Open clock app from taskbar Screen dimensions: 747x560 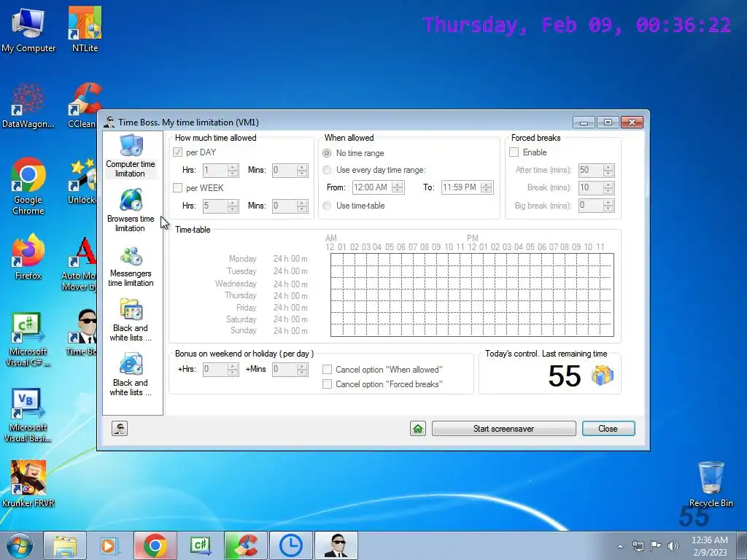[290, 545]
